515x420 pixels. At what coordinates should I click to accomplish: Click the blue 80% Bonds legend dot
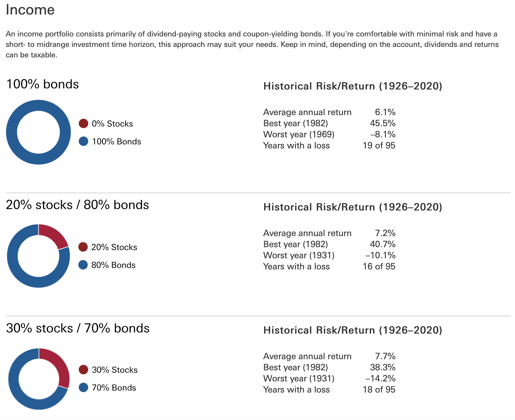pos(83,265)
